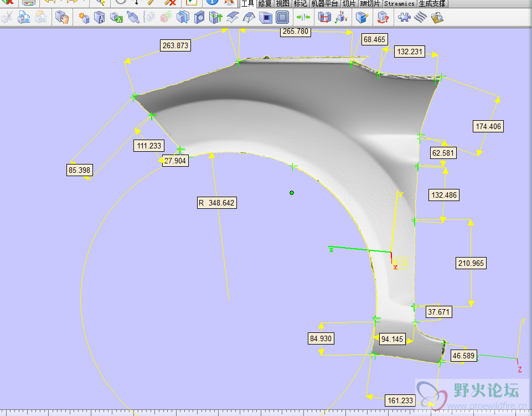
Task: Click the 46.589 measurement label
Action: click(463, 356)
